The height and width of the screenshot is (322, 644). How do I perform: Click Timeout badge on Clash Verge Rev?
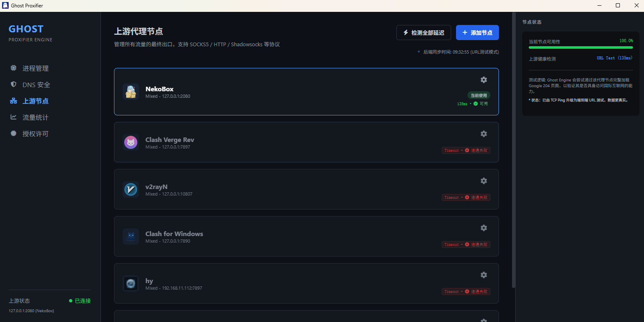click(x=466, y=151)
